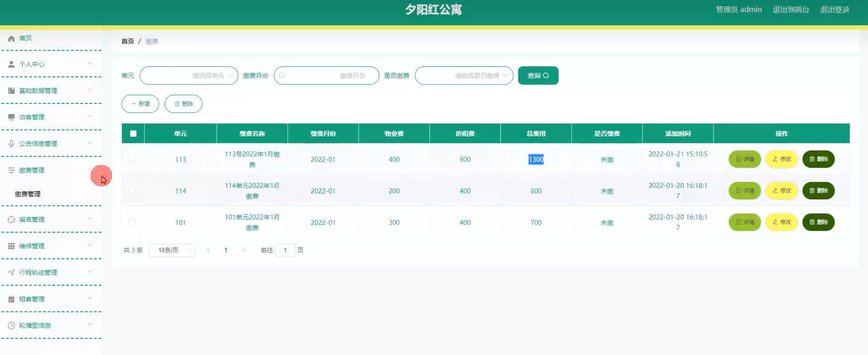Open 详情 for unit 113 row
Viewport: 868px width, 355px height.
click(x=745, y=159)
